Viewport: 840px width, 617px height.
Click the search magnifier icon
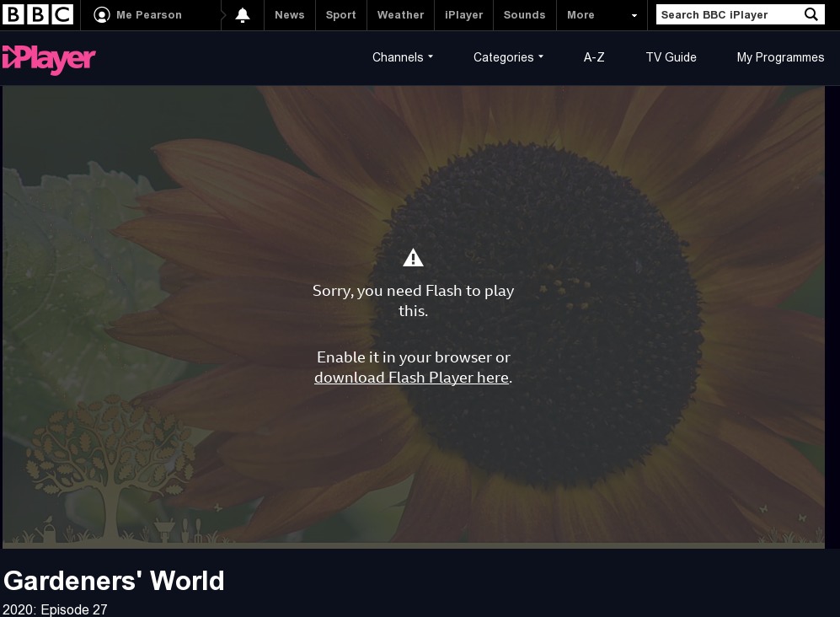click(x=811, y=14)
